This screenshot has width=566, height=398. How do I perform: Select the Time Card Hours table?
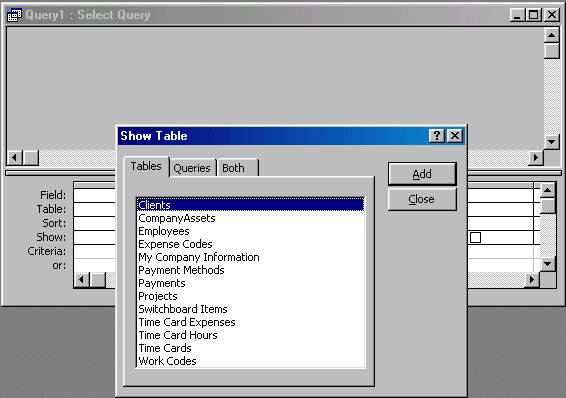[x=251, y=335]
